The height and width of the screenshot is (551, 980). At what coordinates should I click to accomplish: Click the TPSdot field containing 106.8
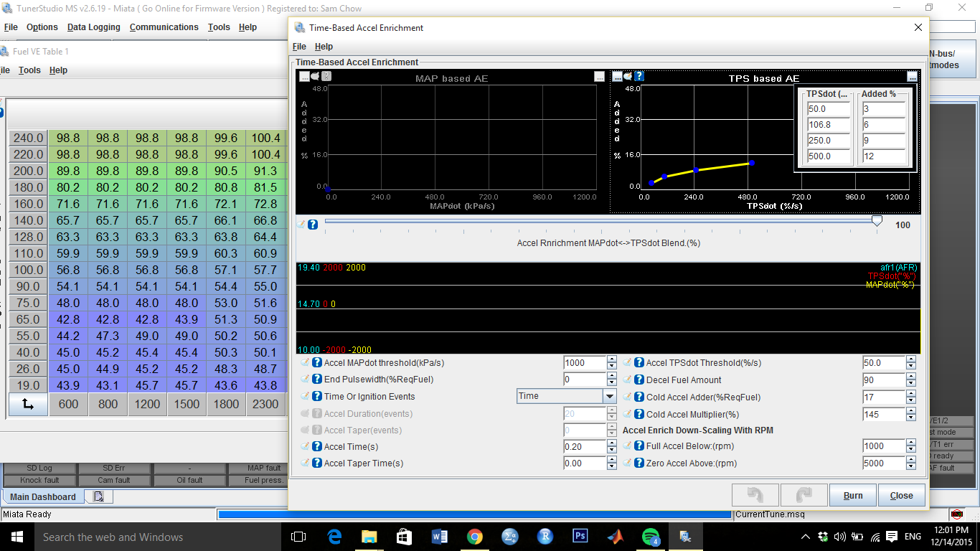coord(828,125)
